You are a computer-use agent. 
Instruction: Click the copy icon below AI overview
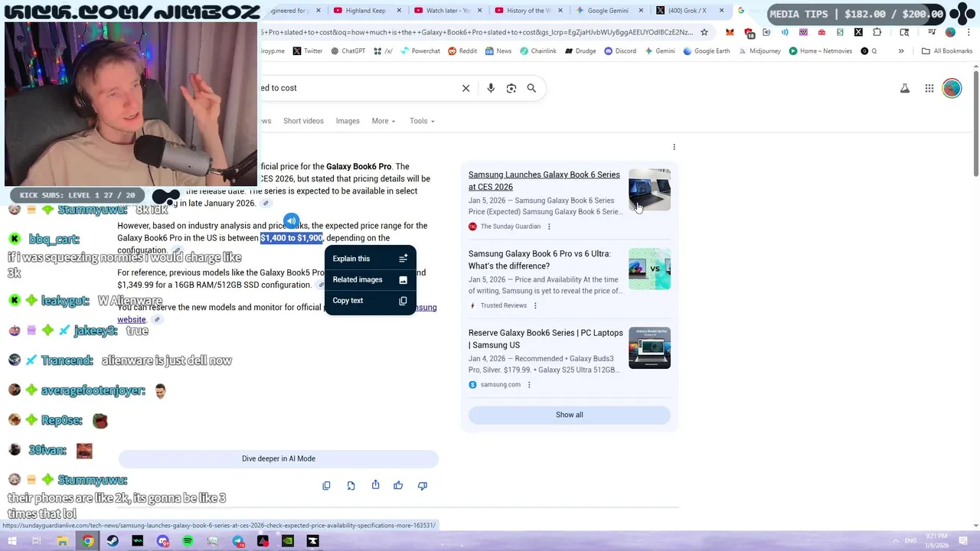[326, 485]
